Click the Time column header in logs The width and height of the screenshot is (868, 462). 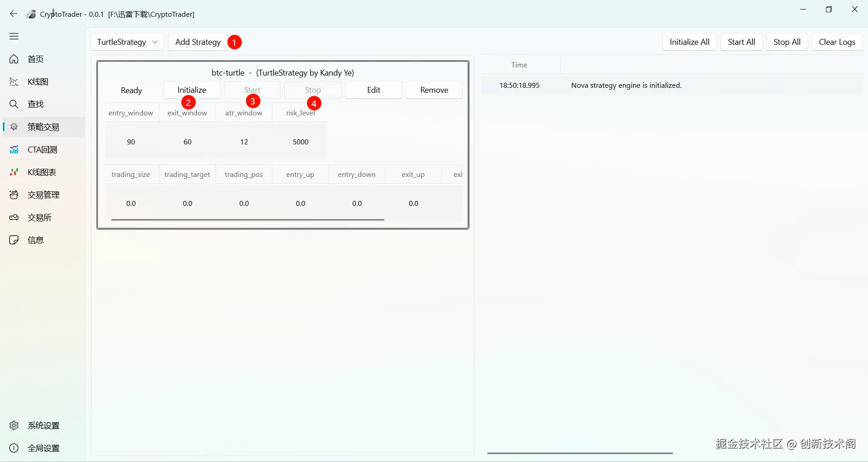(x=519, y=65)
